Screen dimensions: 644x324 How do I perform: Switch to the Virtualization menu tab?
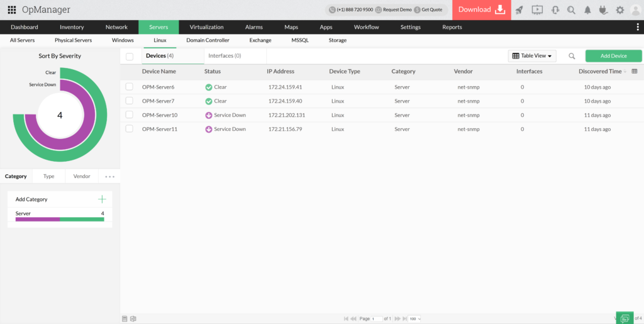(206, 27)
